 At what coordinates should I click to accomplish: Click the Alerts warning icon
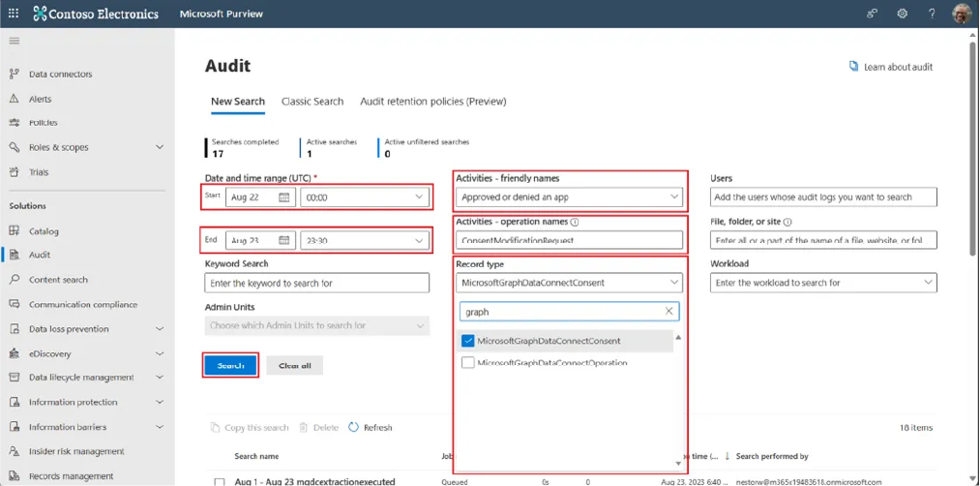point(15,99)
